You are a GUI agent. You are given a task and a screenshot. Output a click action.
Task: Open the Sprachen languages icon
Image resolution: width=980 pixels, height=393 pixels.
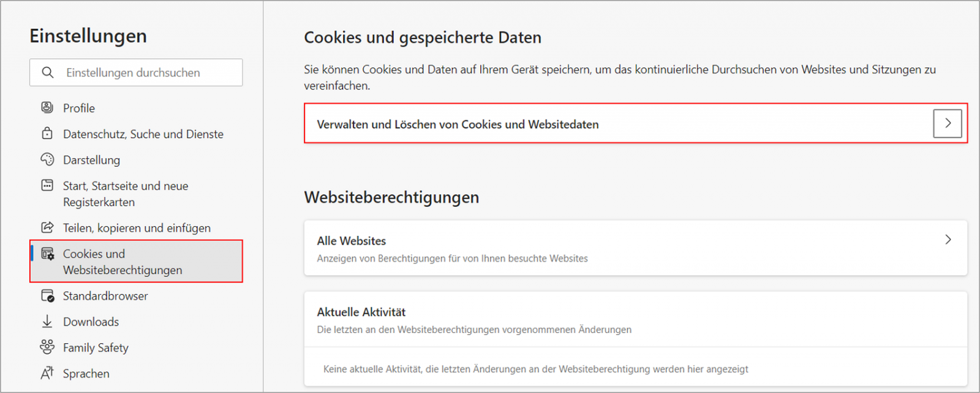pyautogui.click(x=47, y=373)
